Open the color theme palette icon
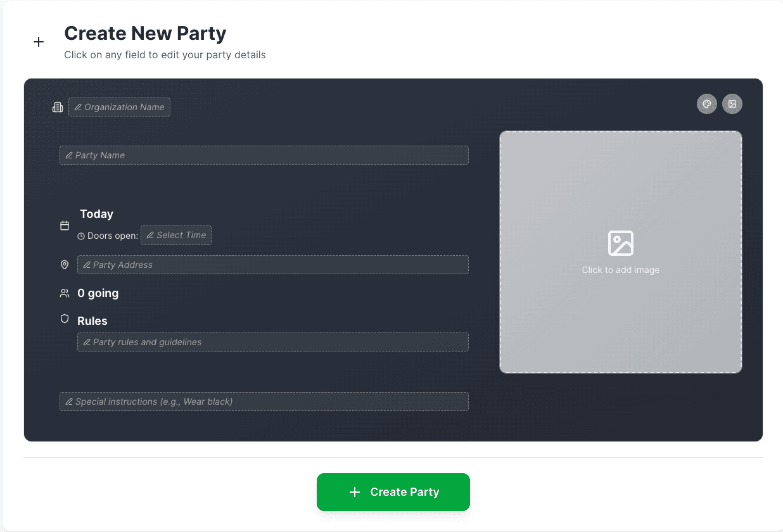 706,104
